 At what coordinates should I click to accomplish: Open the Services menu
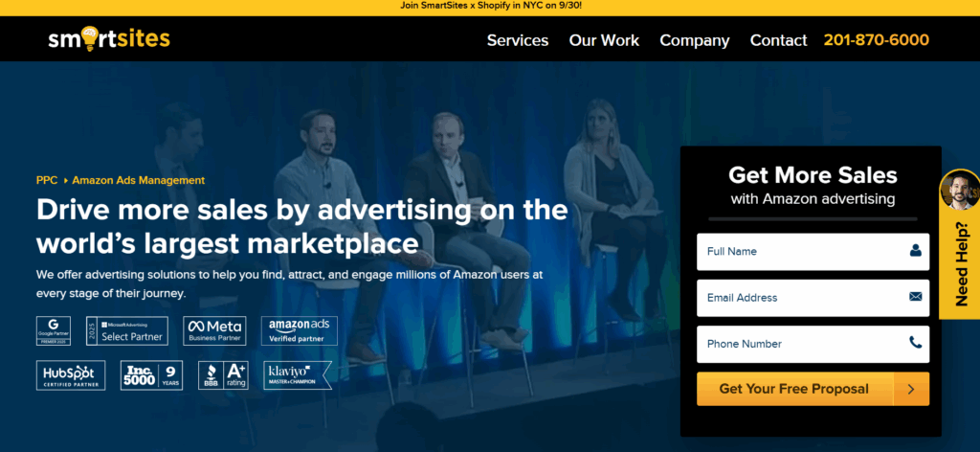(x=517, y=40)
